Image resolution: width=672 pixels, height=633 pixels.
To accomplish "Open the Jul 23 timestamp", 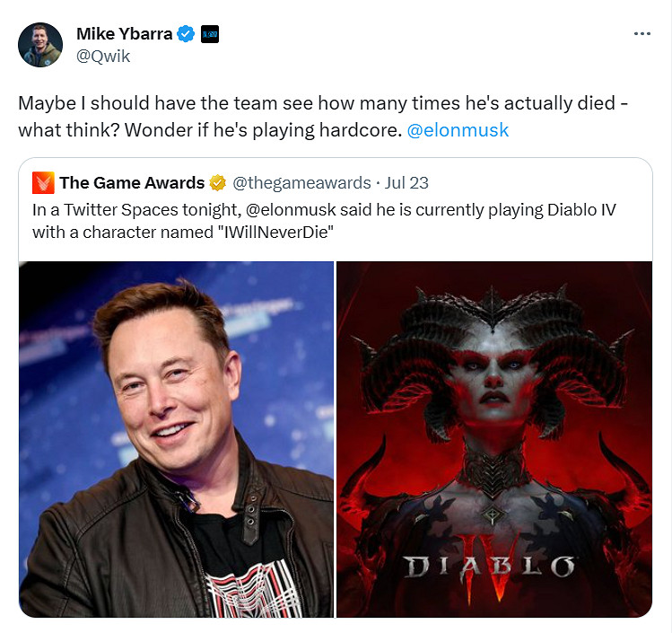I will (x=406, y=182).
